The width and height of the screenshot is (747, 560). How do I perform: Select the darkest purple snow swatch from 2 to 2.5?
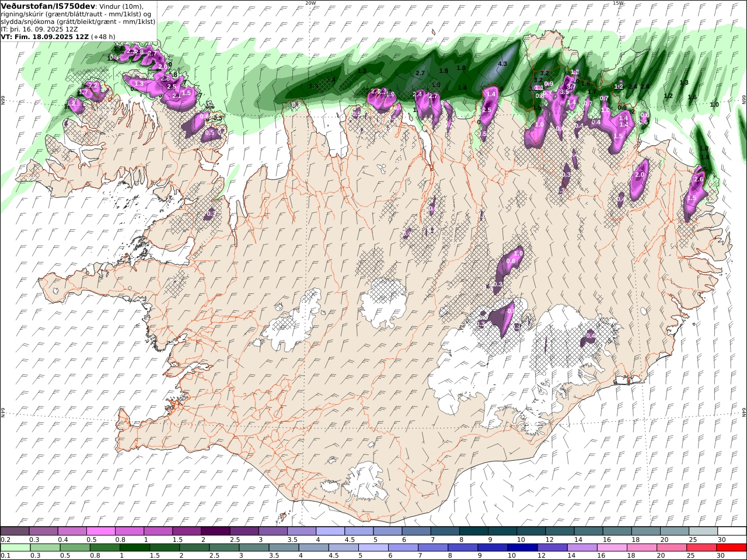point(215,531)
